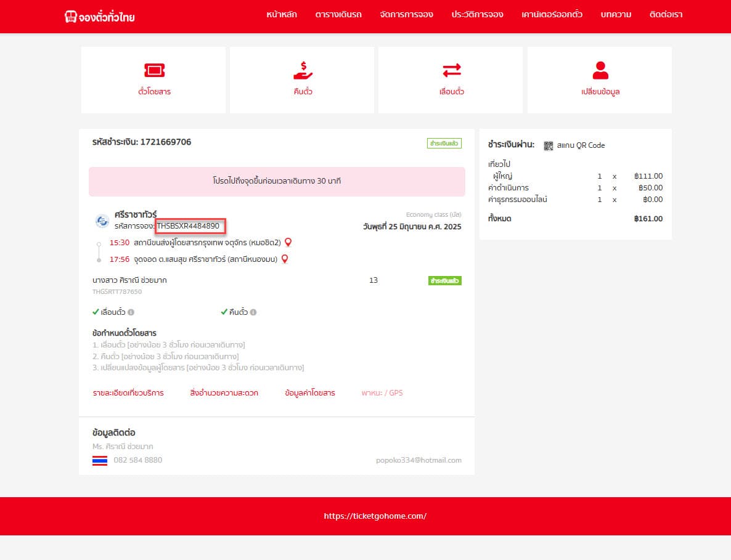Click the info icon beside คืนตั๋ว

coord(253,312)
